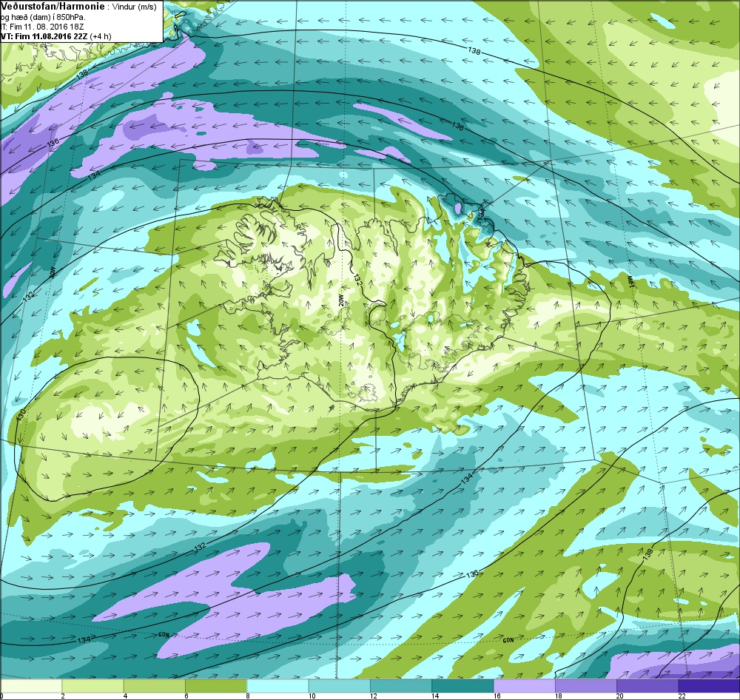Click the legend tick label '20'
This screenshot has width=740, height=700.
coord(619,696)
